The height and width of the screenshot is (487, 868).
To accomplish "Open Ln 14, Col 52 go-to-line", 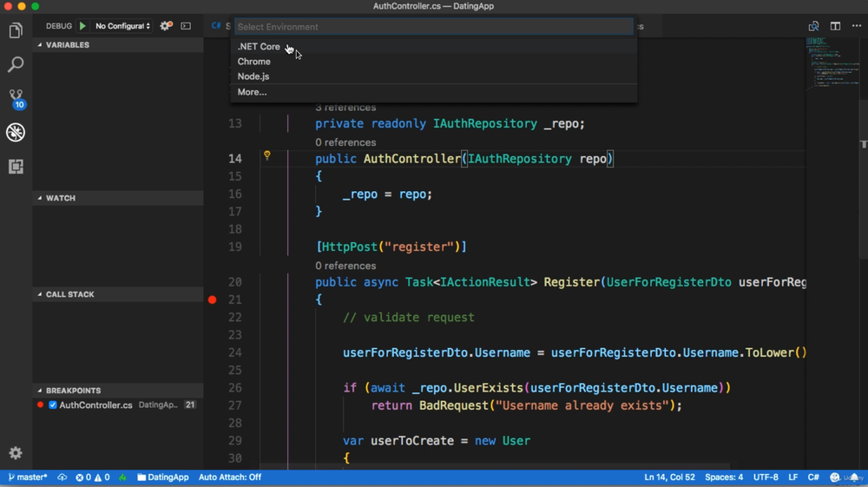I will [669, 477].
